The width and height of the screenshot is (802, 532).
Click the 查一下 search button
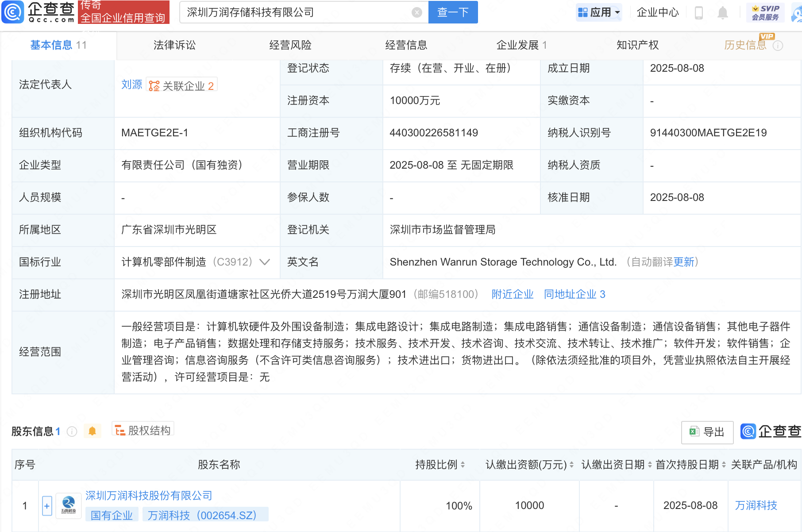[x=453, y=12]
